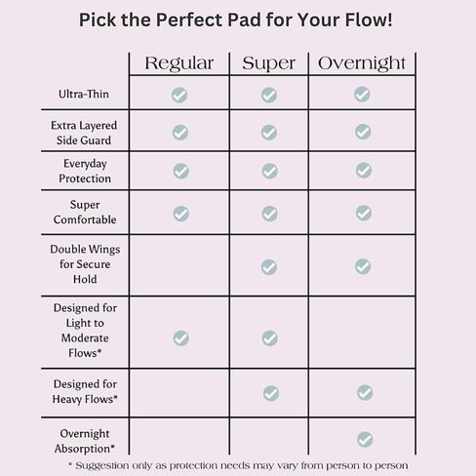Click the Ultra-Thin checkmark under Regular
This screenshot has height=476, width=476.
tap(179, 95)
